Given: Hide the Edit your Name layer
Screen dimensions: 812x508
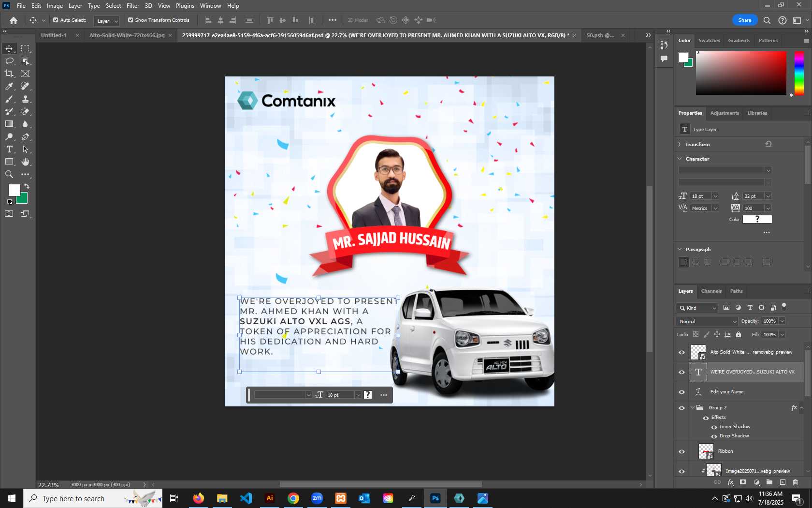Looking at the screenshot, I should click(682, 392).
